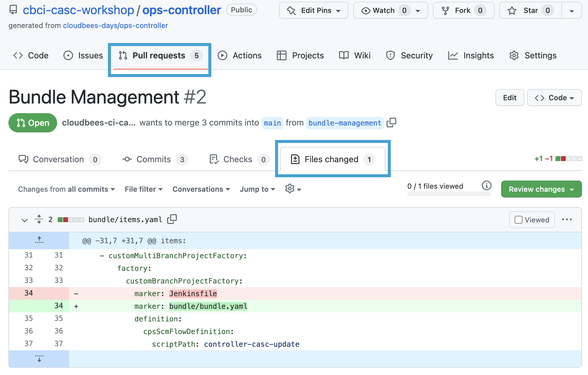Viewport: 588px width, 375px height.
Task: Select the Files changed tab
Action: pyautogui.click(x=333, y=159)
